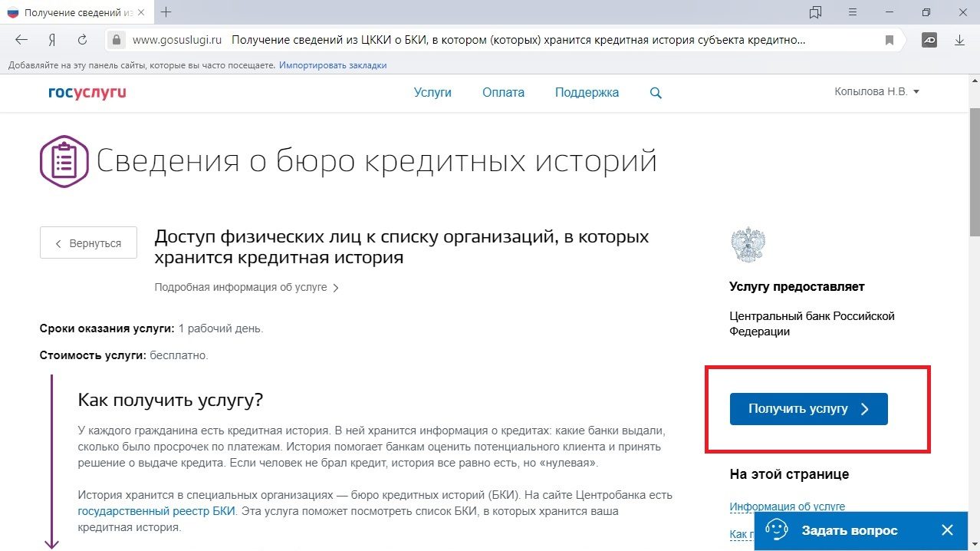Click Импортировать закладки link
980x551 pixels.
click(333, 65)
